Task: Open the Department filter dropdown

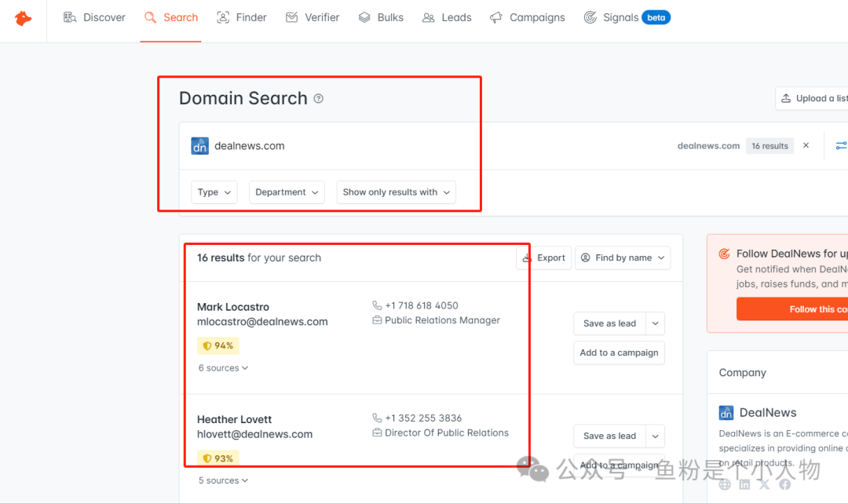Action: pyautogui.click(x=286, y=192)
